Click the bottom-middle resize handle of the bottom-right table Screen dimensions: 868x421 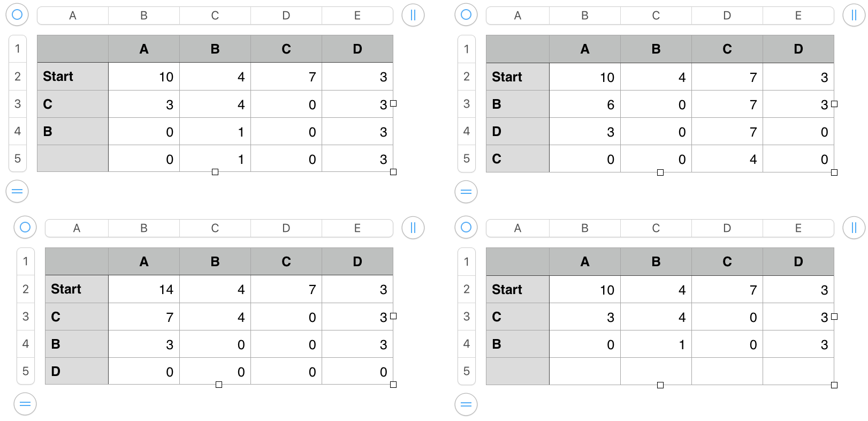(660, 385)
